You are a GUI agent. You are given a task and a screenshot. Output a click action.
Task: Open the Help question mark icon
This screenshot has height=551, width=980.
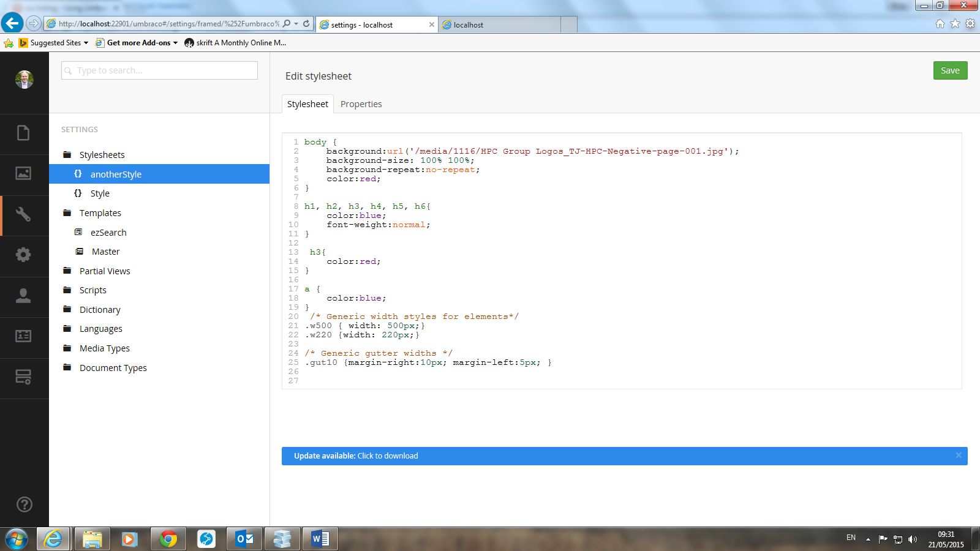[x=24, y=504]
